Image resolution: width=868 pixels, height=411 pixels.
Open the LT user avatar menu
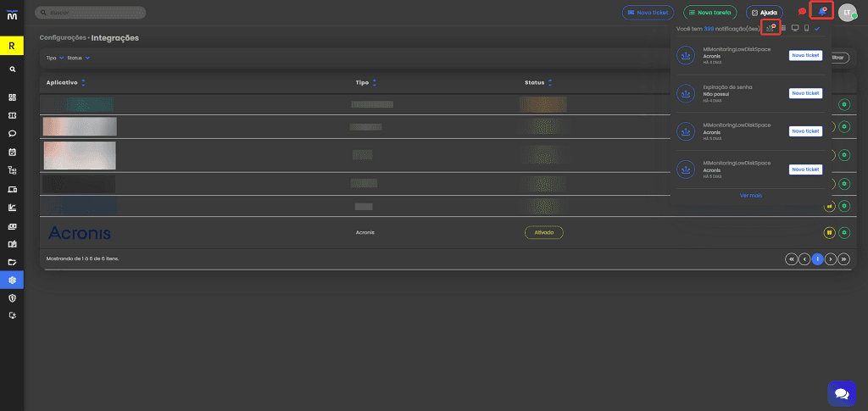847,12
